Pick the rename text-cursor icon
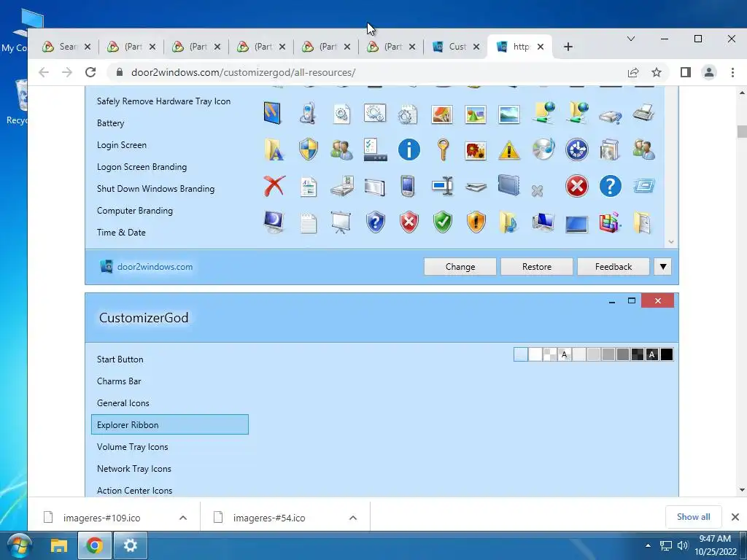 coord(443,186)
